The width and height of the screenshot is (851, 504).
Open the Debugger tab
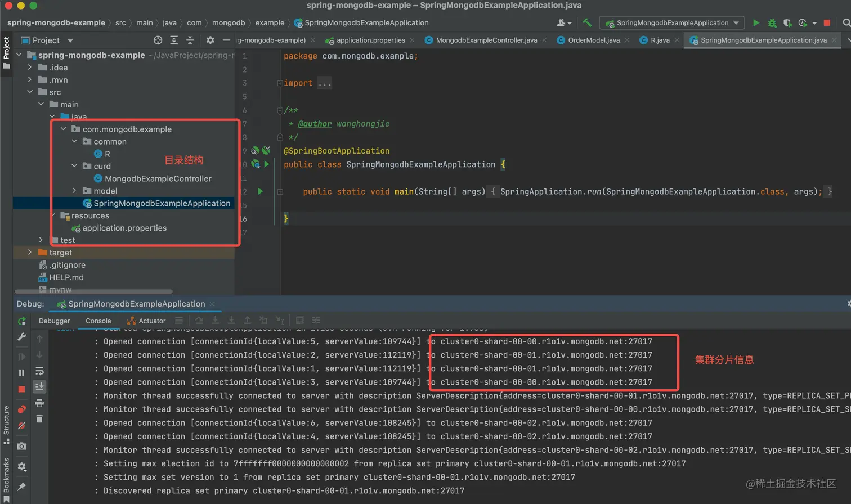[x=55, y=321]
